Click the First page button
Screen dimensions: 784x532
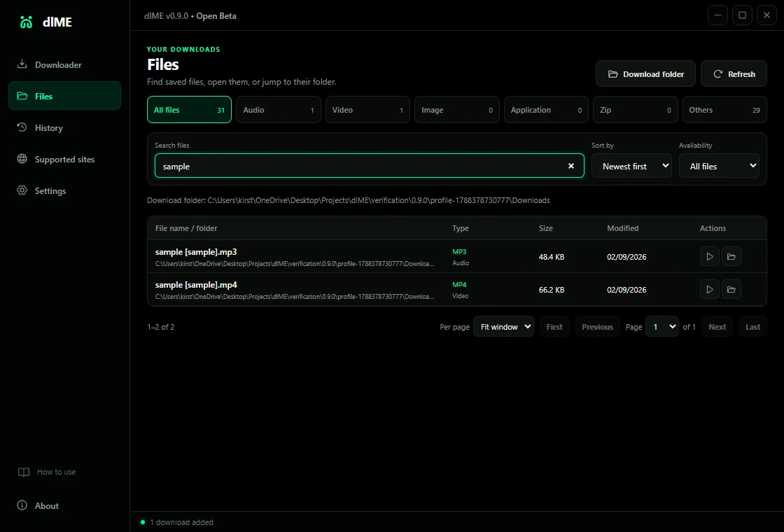tap(554, 326)
